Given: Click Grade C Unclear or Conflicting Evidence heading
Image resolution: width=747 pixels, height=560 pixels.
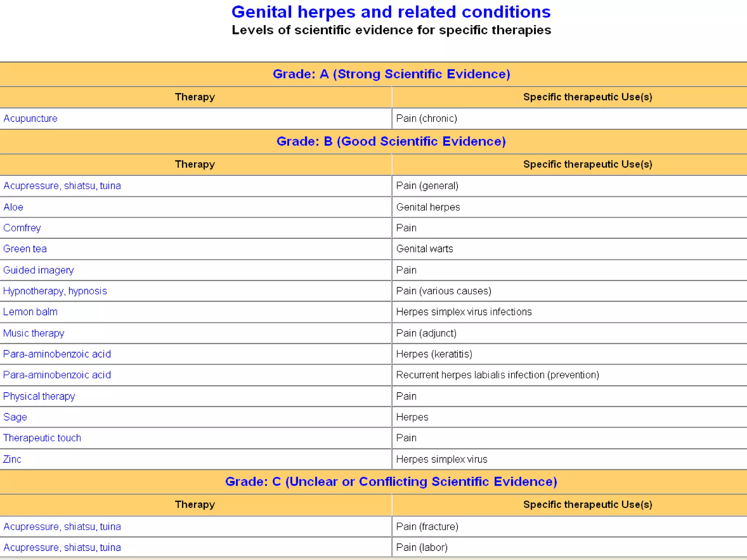Looking at the screenshot, I should pyautogui.click(x=391, y=482).
